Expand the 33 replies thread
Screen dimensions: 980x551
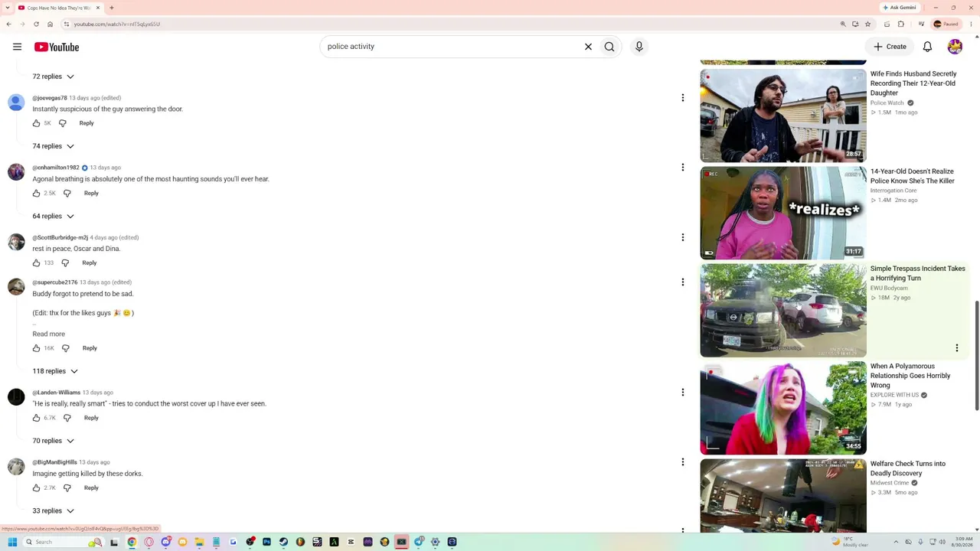[54, 511]
